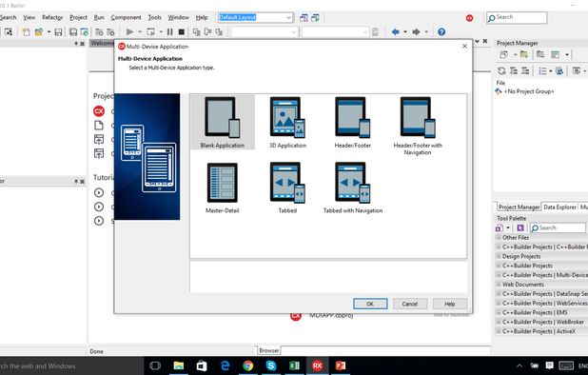
Task: Click the Stop program toolbar button
Action: click(x=181, y=31)
